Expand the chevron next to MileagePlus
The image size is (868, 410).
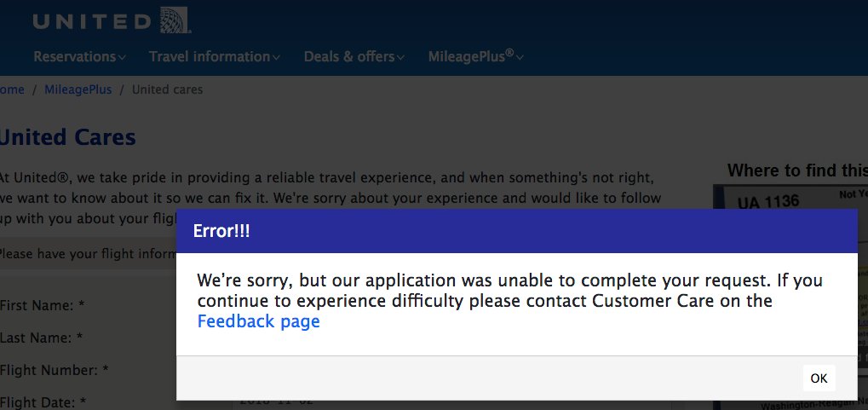[520, 58]
